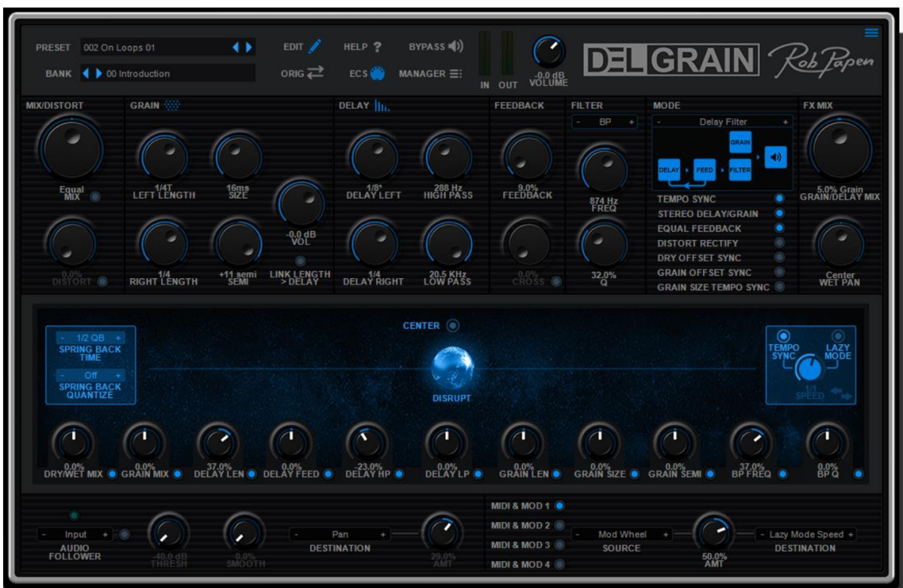Image resolution: width=903 pixels, height=588 pixels.
Task: Open SPRING BACK TIME 1/2 QB selector
Action: 90,338
